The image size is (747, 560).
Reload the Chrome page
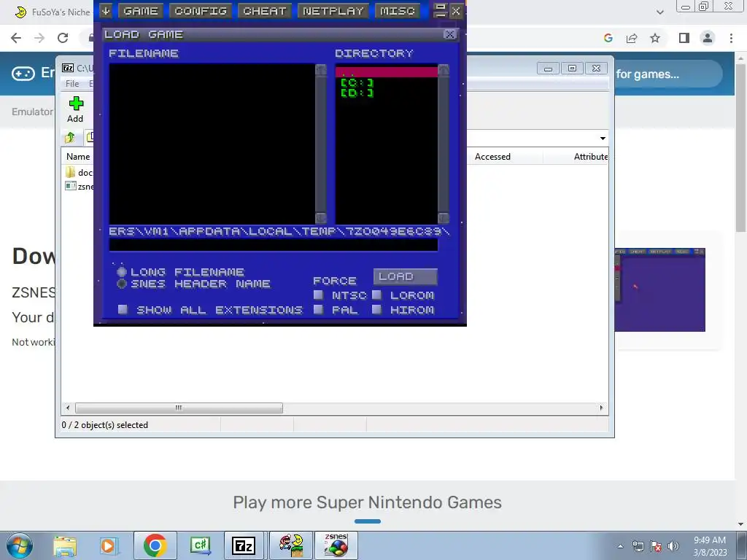[63, 38]
